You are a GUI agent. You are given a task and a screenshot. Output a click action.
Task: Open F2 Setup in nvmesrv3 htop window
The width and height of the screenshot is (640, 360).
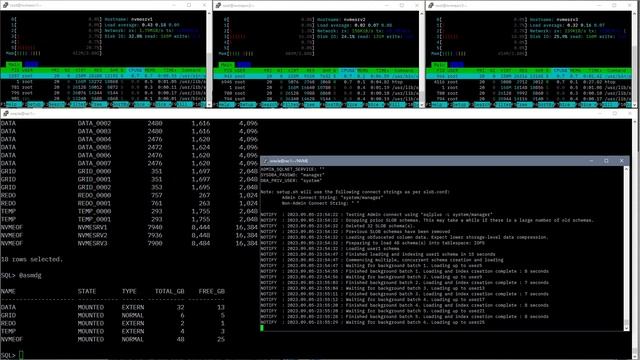point(461,104)
